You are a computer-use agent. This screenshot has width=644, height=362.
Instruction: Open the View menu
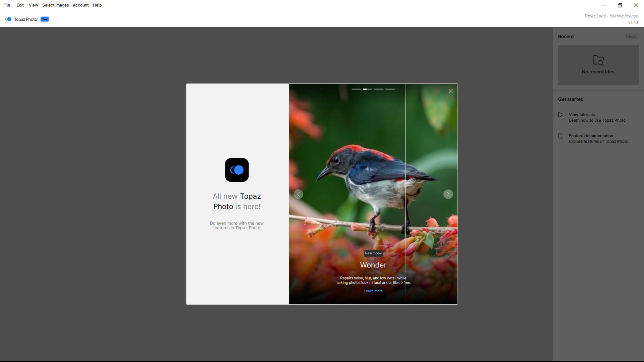[x=33, y=5]
